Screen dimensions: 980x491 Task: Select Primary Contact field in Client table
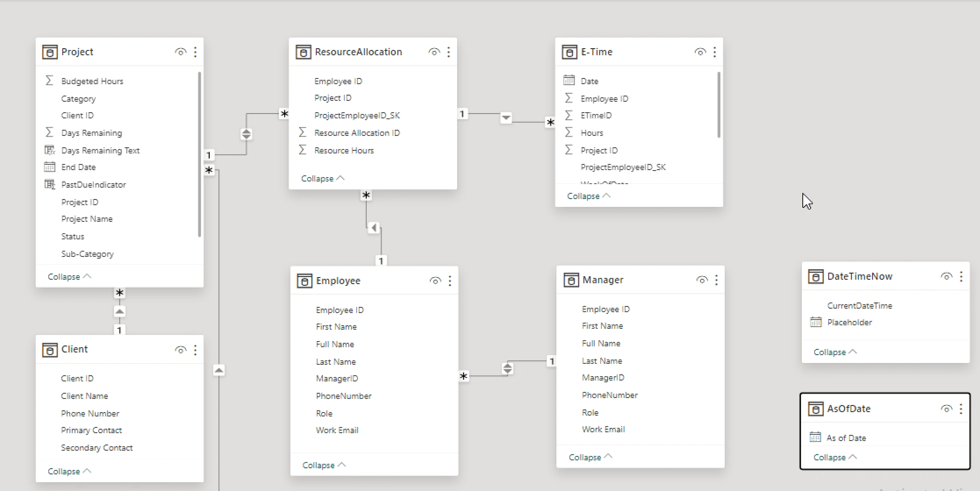(x=91, y=430)
